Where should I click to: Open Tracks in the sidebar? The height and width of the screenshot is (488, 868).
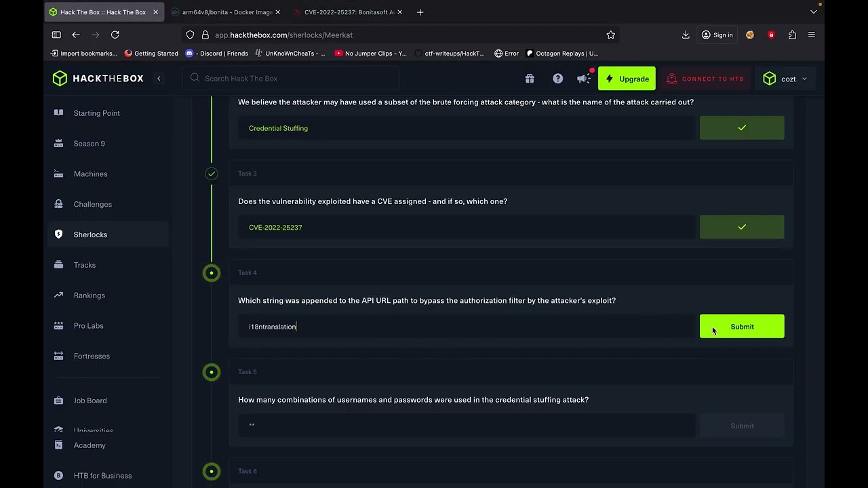click(x=84, y=265)
